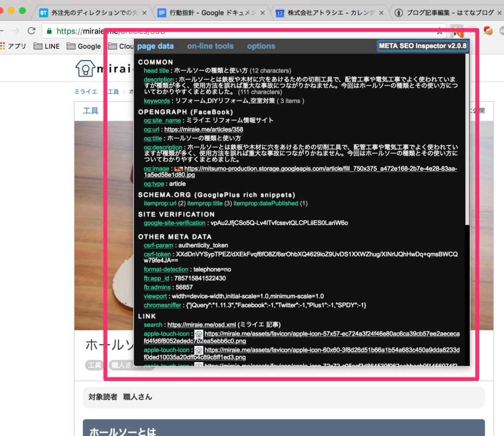Click the browser forward arrow
The width and height of the screenshot is (504, 436).
(15, 31)
